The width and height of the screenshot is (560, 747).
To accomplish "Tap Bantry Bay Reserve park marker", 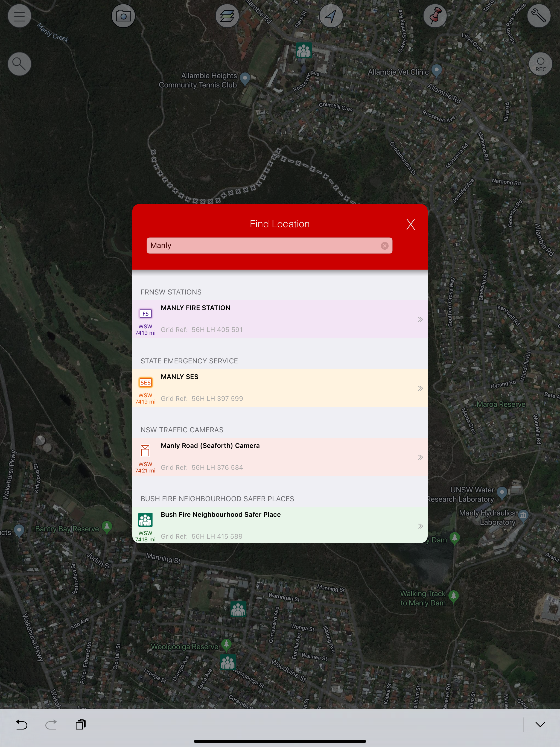I will [x=107, y=527].
